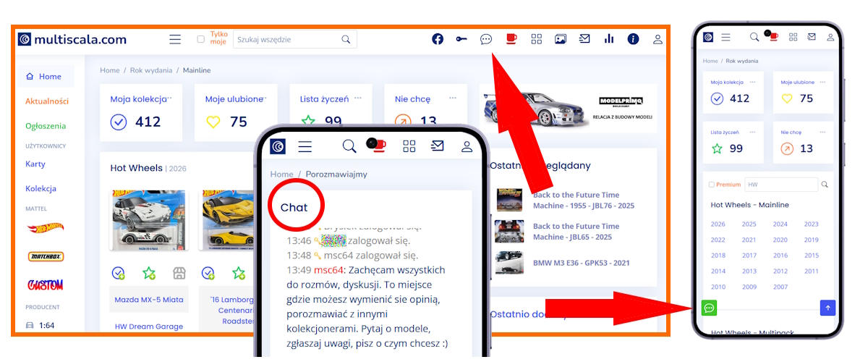Click the red coffee cup icon
The height and width of the screenshot is (362, 868).
click(511, 39)
